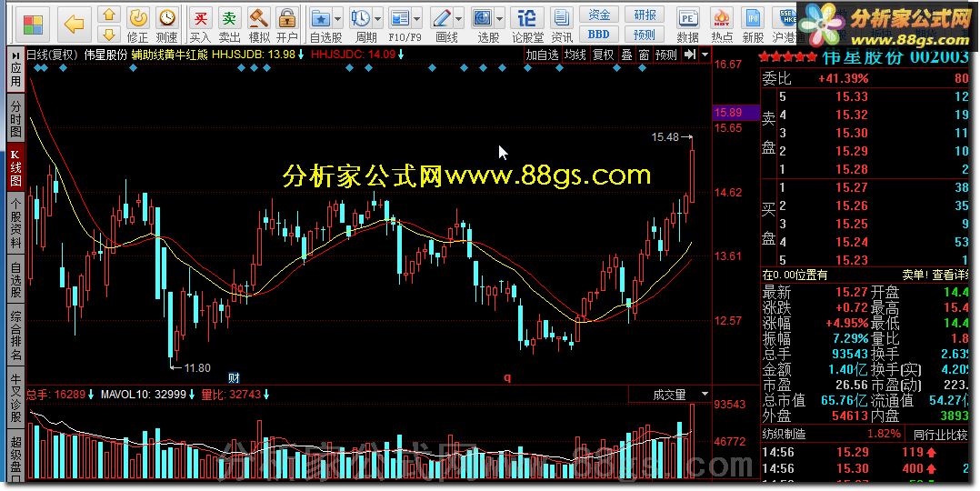Viewport: 980px width, 491px height.
Task: Click the yellow up arrow button
Action: coord(110,15)
